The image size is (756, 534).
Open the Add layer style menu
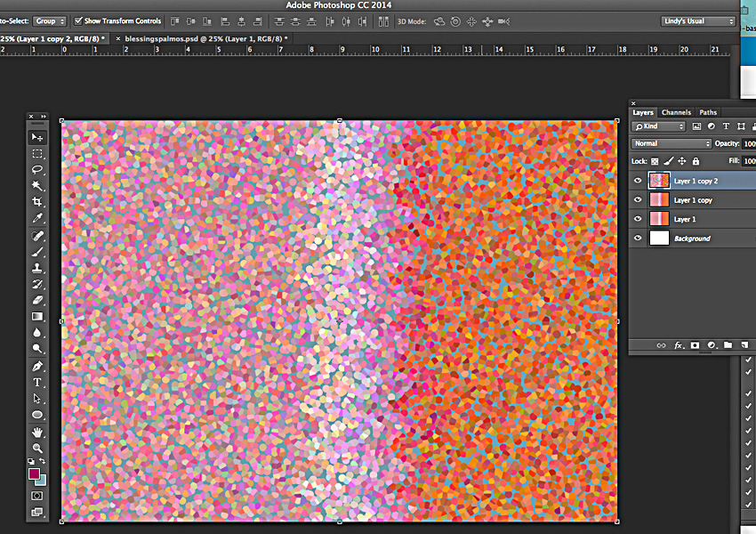[x=679, y=345]
